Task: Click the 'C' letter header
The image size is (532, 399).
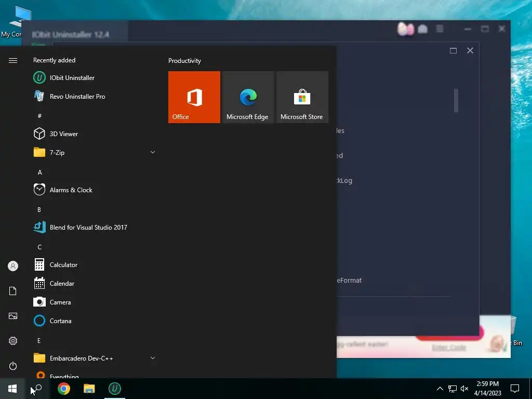Action: point(39,247)
